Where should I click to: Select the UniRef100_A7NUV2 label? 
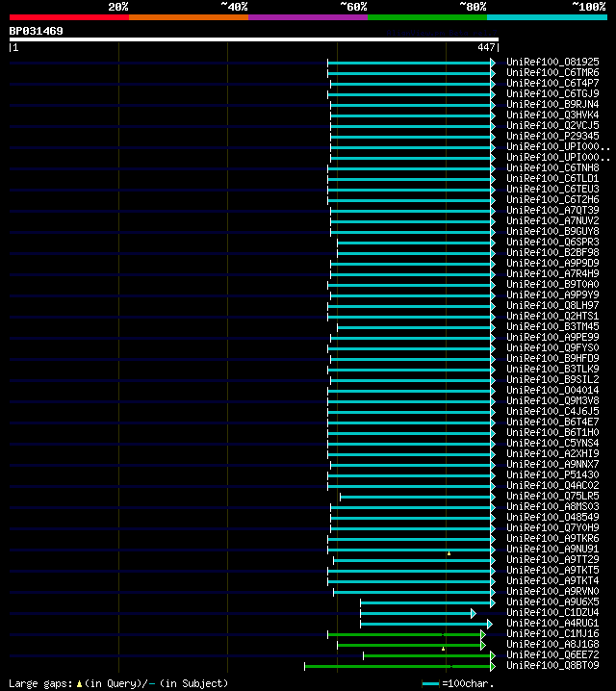[552, 220]
